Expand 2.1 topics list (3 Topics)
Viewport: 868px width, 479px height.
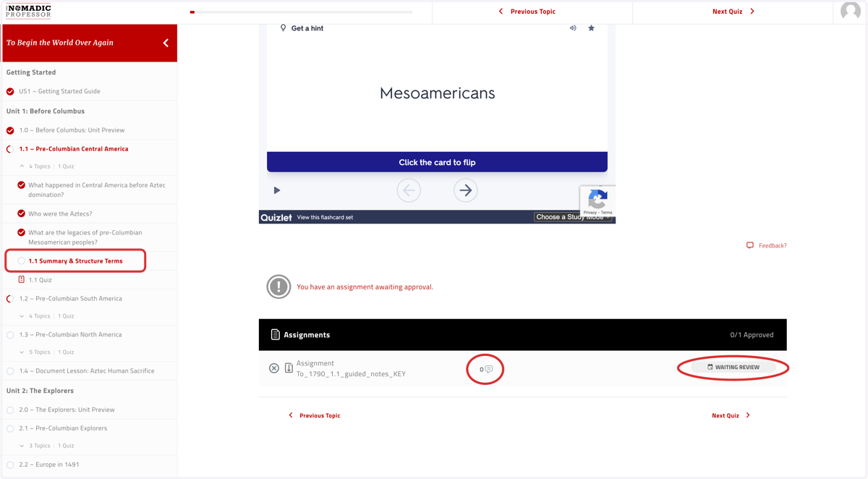click(22, 446)
